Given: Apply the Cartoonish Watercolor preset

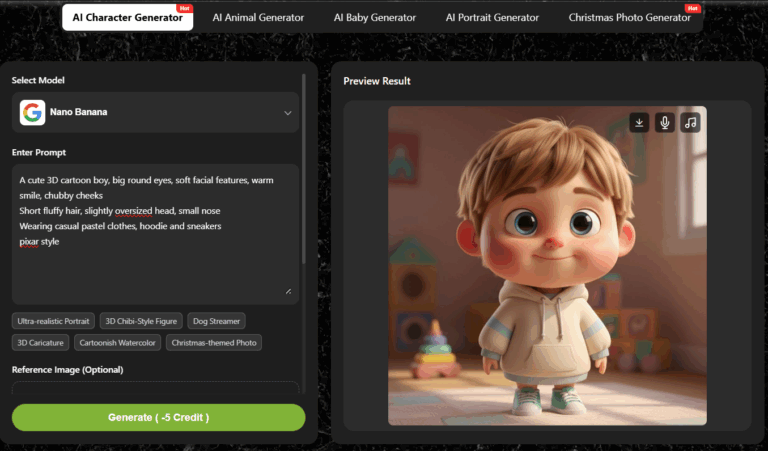Looking at the screenshot, I should pos(118,343).
